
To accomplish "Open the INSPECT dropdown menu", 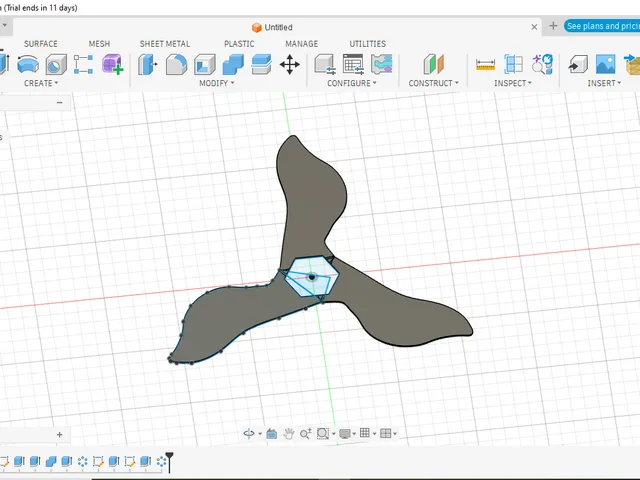I will point(513,83).
